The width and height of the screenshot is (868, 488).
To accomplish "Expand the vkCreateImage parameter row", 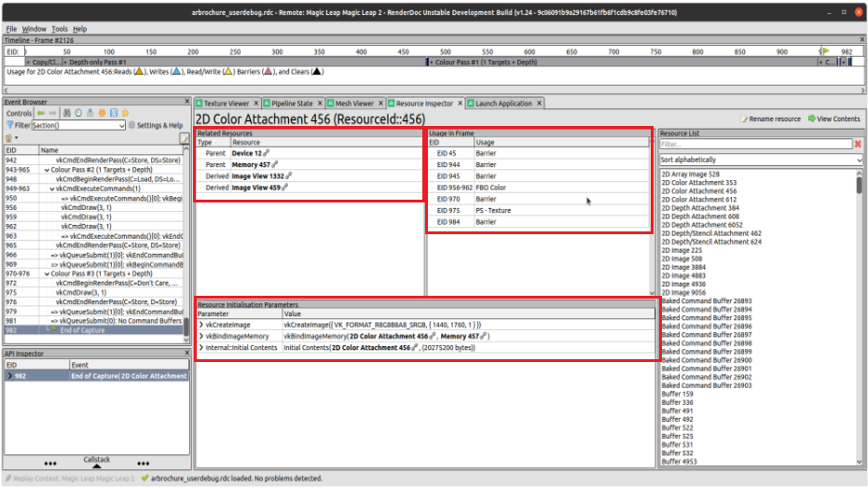I will (x=200, y=324).
